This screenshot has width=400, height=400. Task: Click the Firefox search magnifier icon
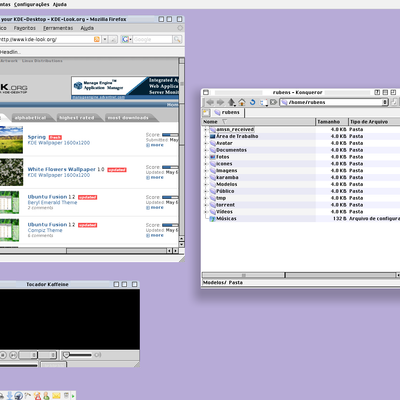(177, 39)
